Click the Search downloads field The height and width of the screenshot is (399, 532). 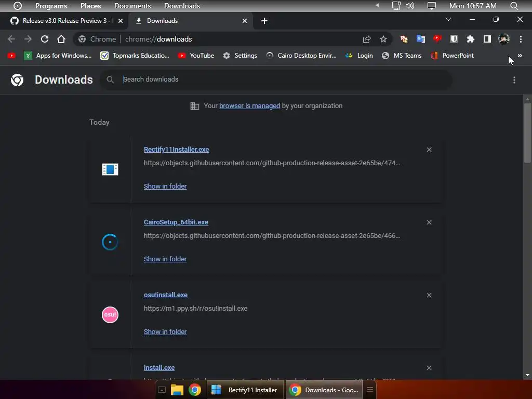(x=275, y=79)
